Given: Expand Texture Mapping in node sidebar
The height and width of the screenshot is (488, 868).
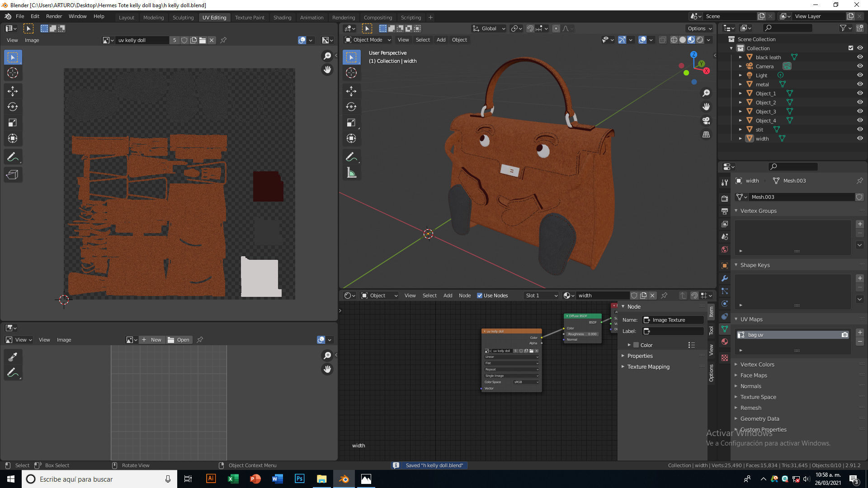Looking at the screenshot, I should point(648,367).
